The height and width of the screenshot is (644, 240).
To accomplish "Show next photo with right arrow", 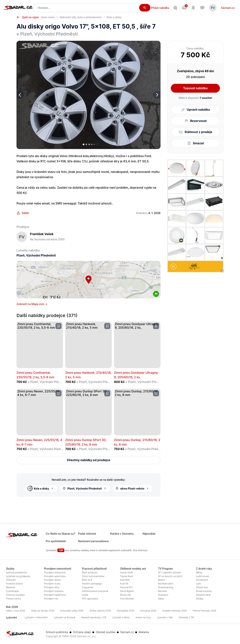I will 157,95.
